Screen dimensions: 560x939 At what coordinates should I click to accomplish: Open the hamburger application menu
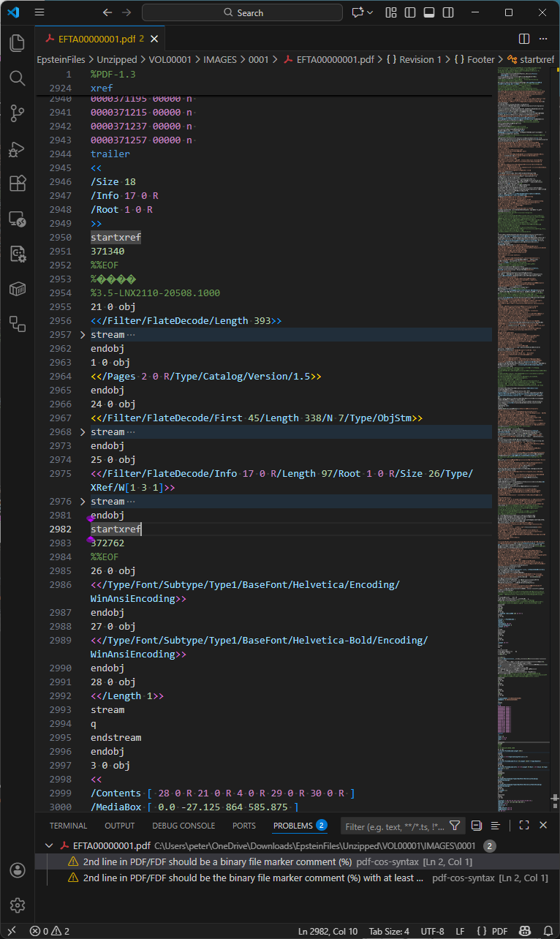pyautogui.click(x=39, y=12)
